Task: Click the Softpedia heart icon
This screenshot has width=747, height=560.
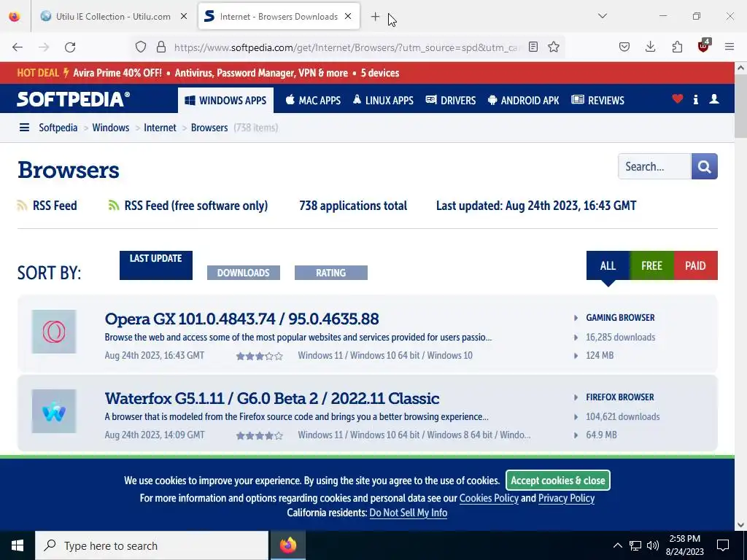Action: click(x=677, y=99)
